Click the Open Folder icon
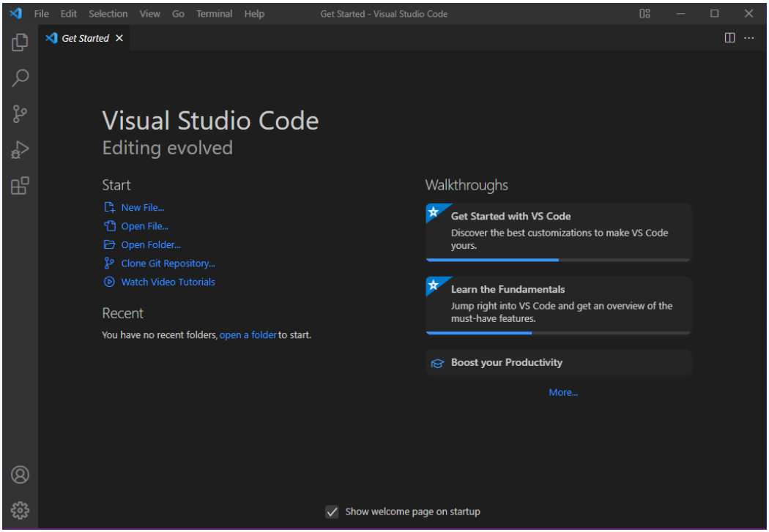The height and width of the screenshot is (532, 769). pyautogui.click(x=109, y=244)
